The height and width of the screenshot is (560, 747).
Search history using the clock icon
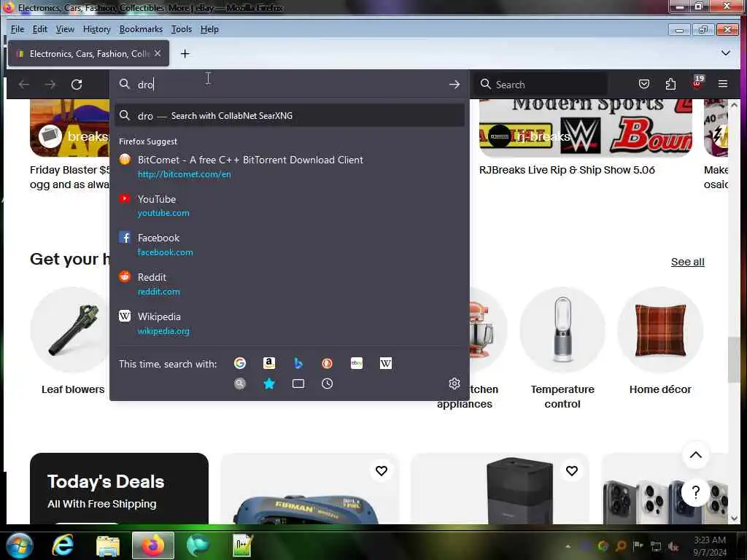click(327, 384)
